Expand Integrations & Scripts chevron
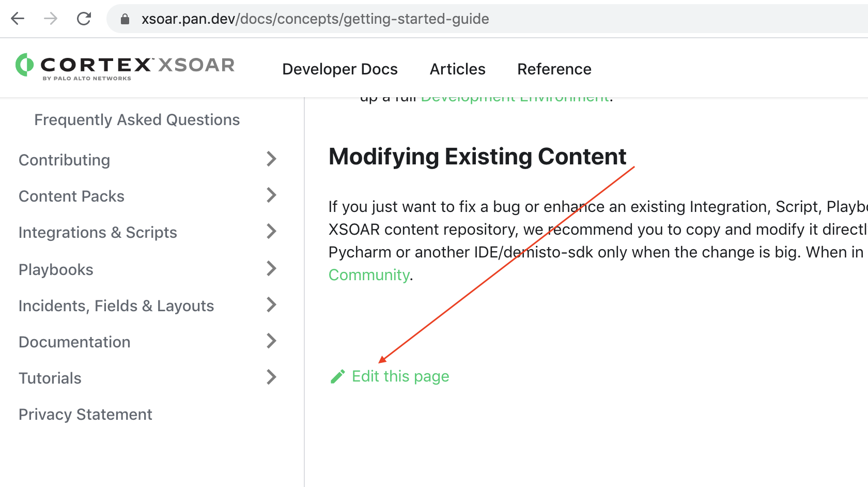Screen dimensions: 868x487 tap(271, 232)
